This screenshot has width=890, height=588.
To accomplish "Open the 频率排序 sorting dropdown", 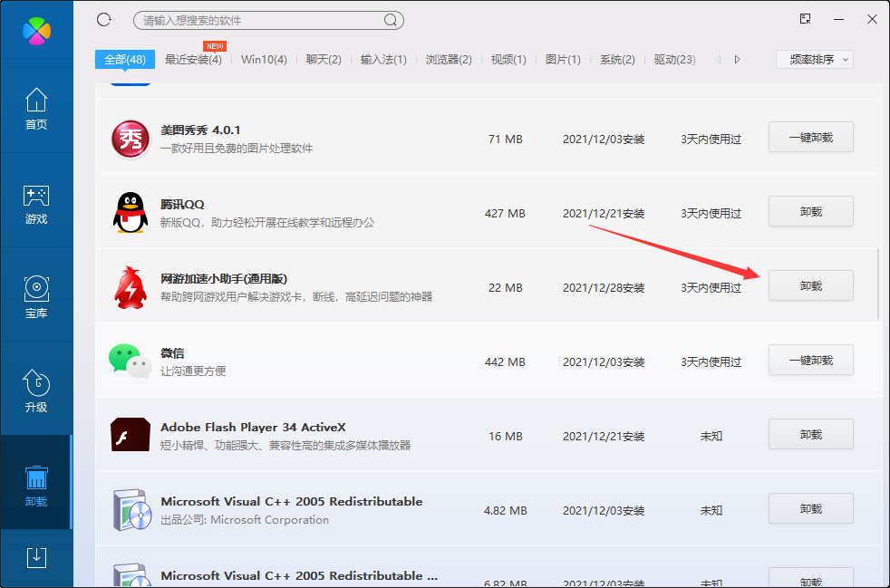I will click(813, 57).
